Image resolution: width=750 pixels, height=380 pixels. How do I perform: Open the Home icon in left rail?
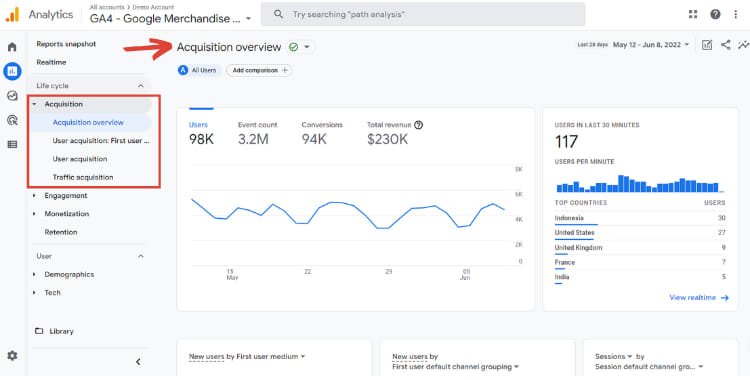click(x=12, y=47)
